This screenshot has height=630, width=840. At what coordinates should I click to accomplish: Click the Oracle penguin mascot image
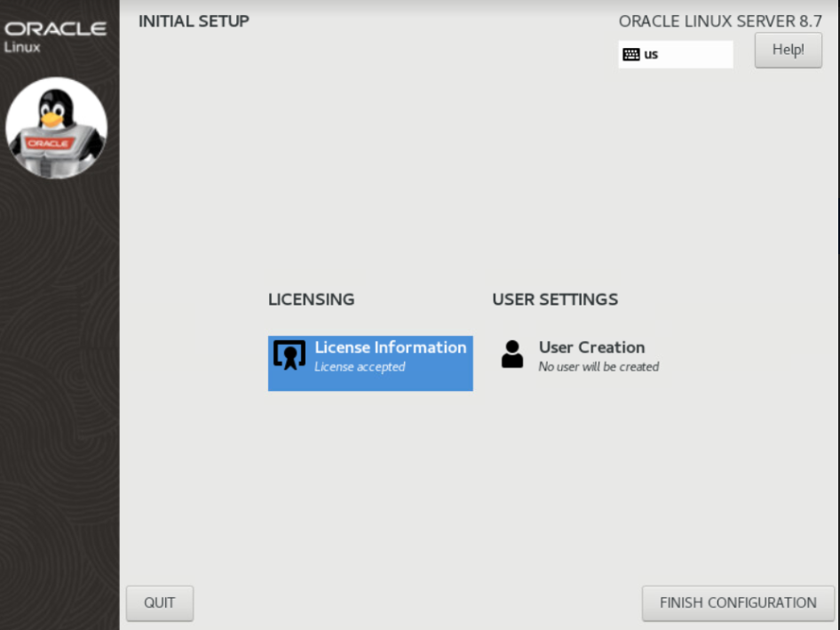point(57,128)
